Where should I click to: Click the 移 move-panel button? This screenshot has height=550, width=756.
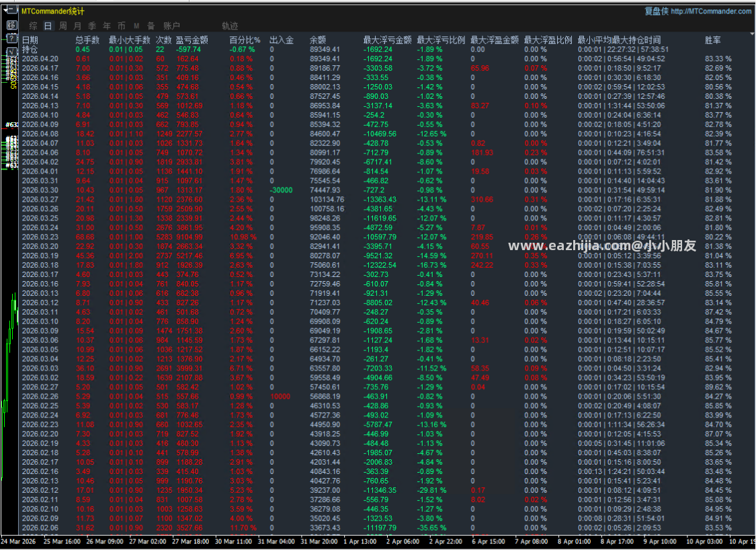[x=12, y=25]
